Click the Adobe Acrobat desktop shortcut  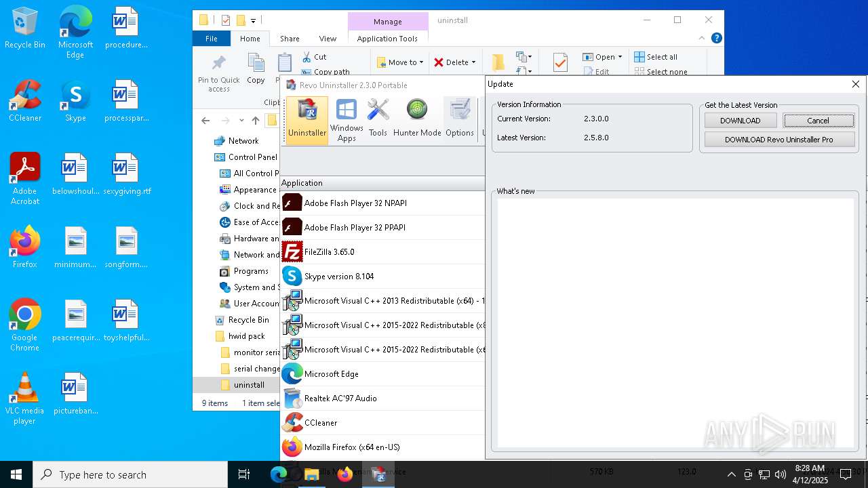(25, 179)
